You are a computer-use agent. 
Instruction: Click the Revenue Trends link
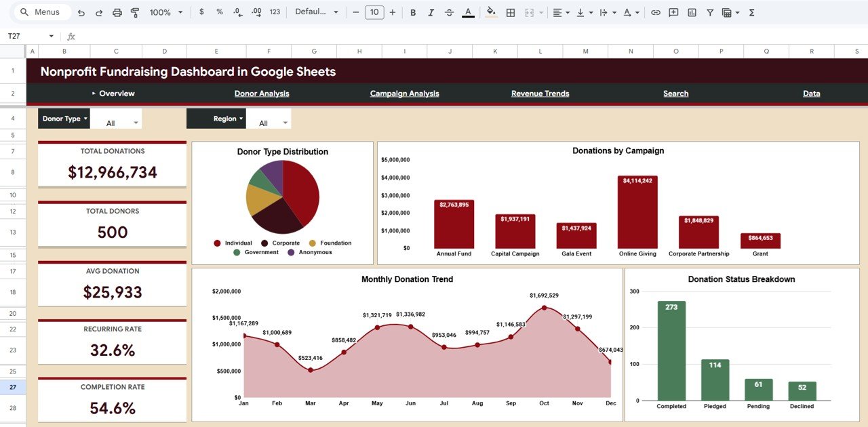540,93
